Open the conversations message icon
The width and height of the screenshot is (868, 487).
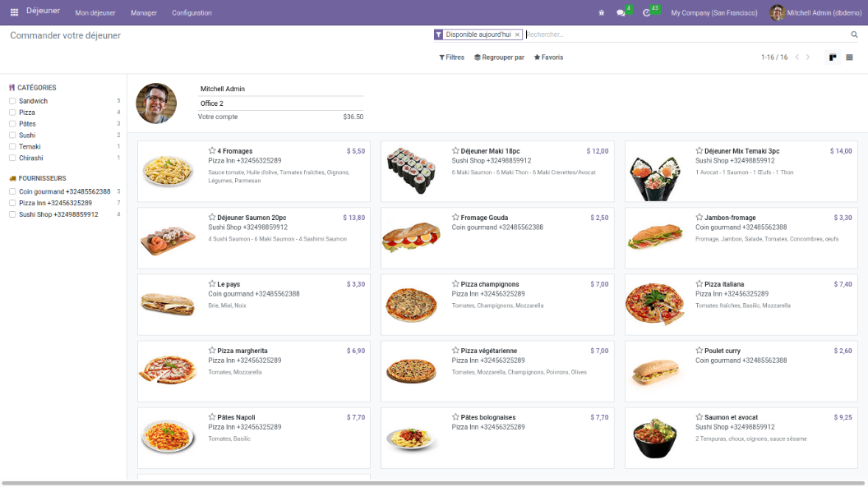621,13
